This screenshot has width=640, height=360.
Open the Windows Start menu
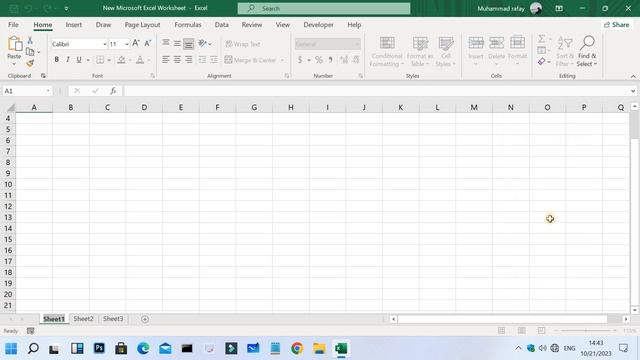(11, 348)
